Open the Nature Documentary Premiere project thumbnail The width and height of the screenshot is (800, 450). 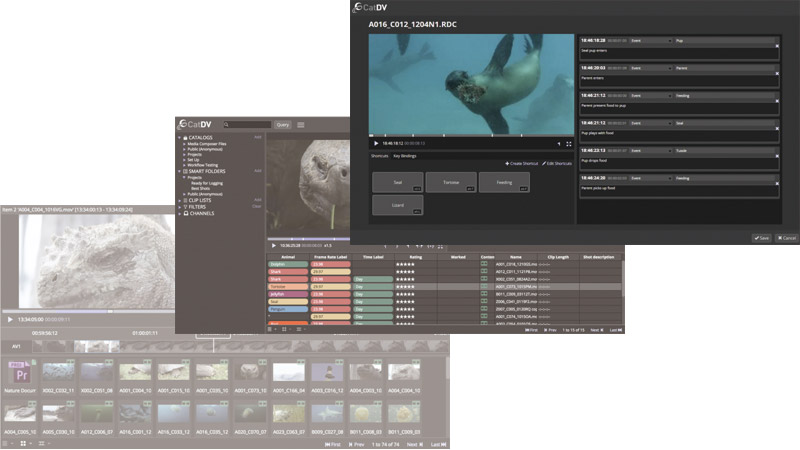pyautogui.click(x=20, y=372)
